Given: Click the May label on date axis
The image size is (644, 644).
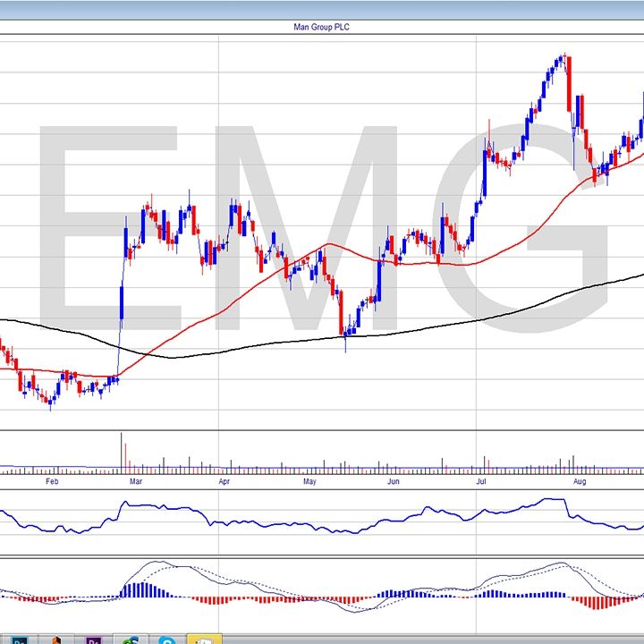Looking at the screenshot, I should (309, 482).
